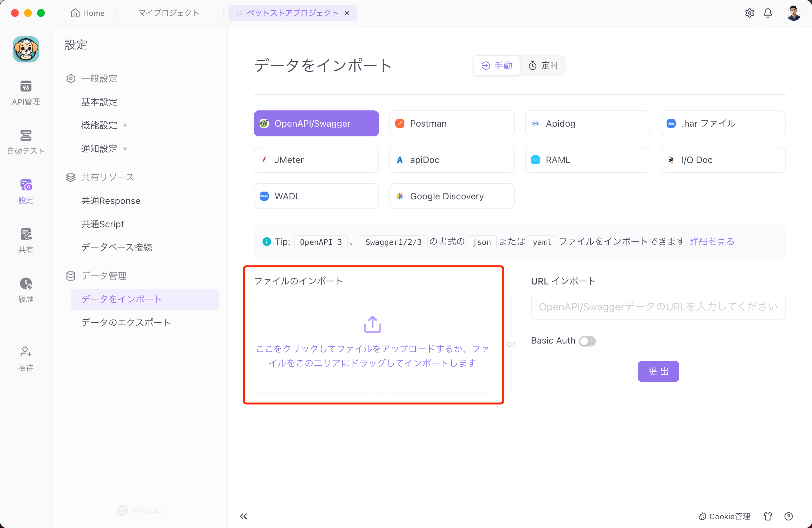Select the Postman import format

click(x=452, y=123)
